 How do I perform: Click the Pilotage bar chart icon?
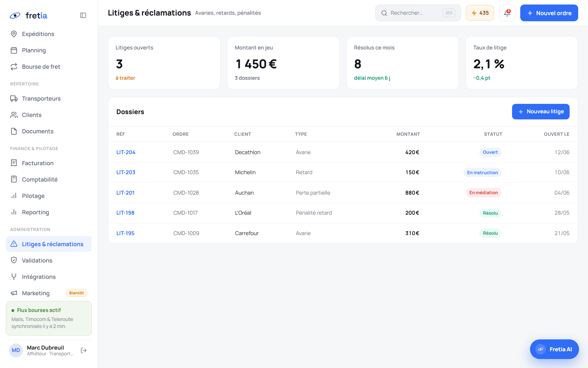[14, 196]
